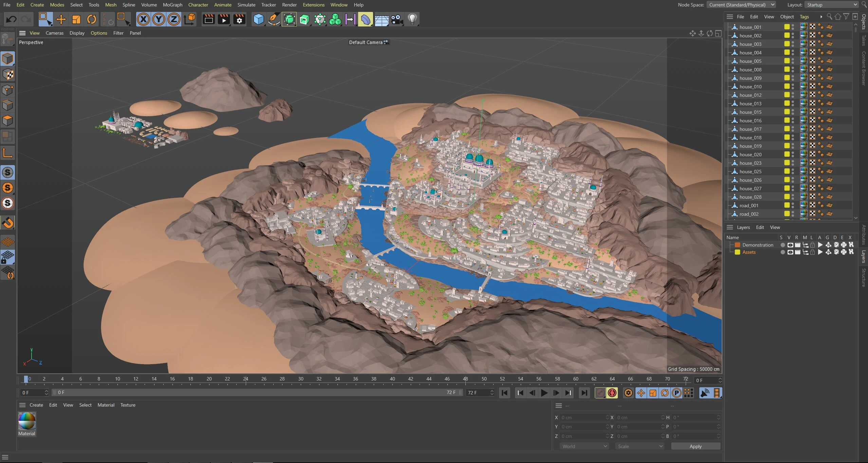Click the Apply button

pyautogui.click(x=695, y=446)
